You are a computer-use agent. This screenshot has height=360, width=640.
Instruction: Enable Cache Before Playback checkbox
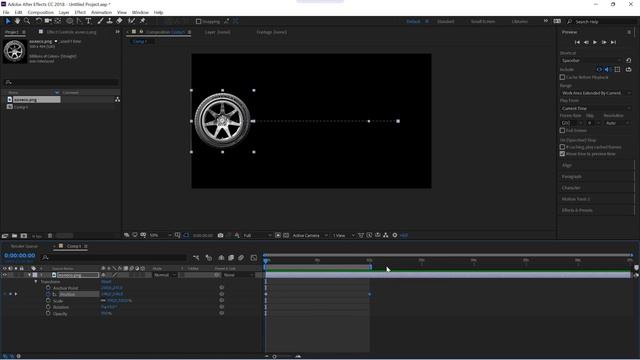[x=562, y=77]
